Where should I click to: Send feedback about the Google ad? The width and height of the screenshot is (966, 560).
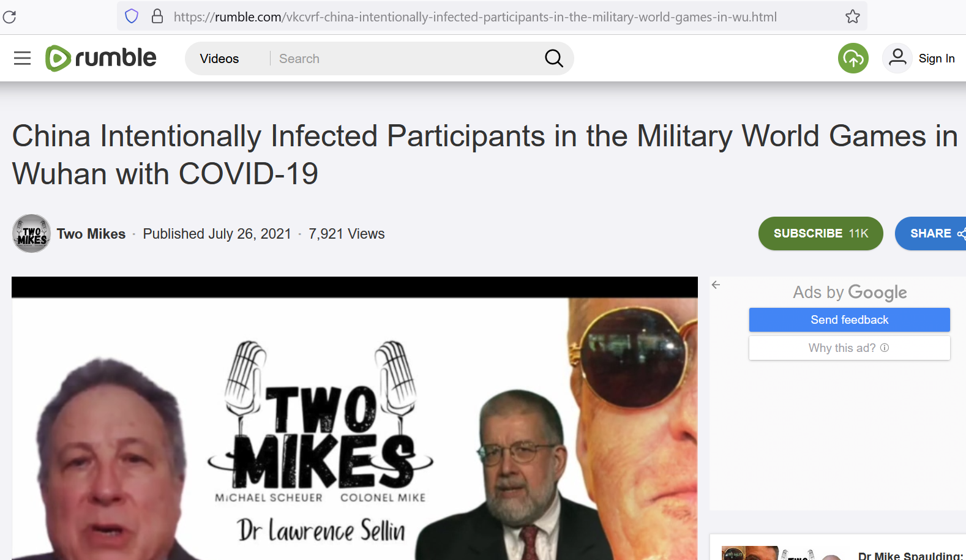coord(850,319)
